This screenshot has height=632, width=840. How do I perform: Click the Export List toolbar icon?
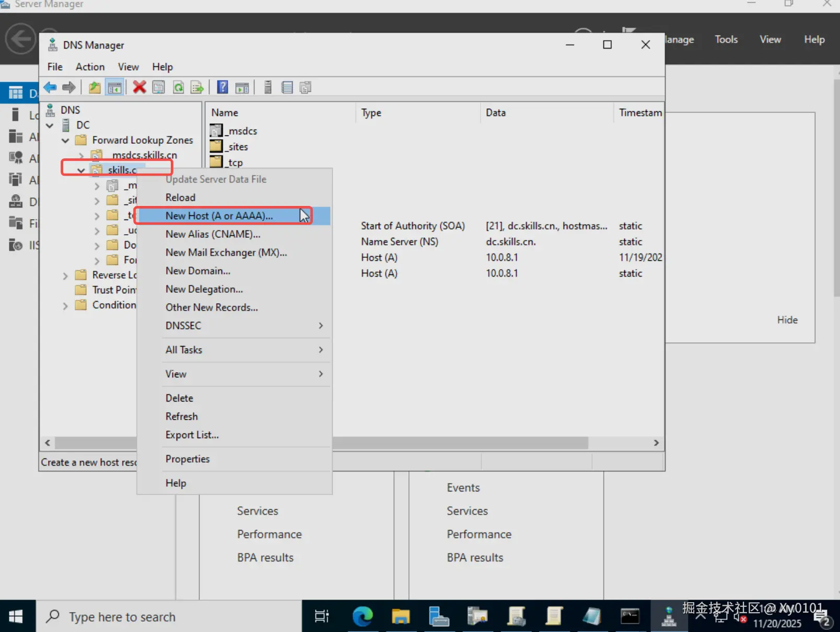(x=197, y=87)
